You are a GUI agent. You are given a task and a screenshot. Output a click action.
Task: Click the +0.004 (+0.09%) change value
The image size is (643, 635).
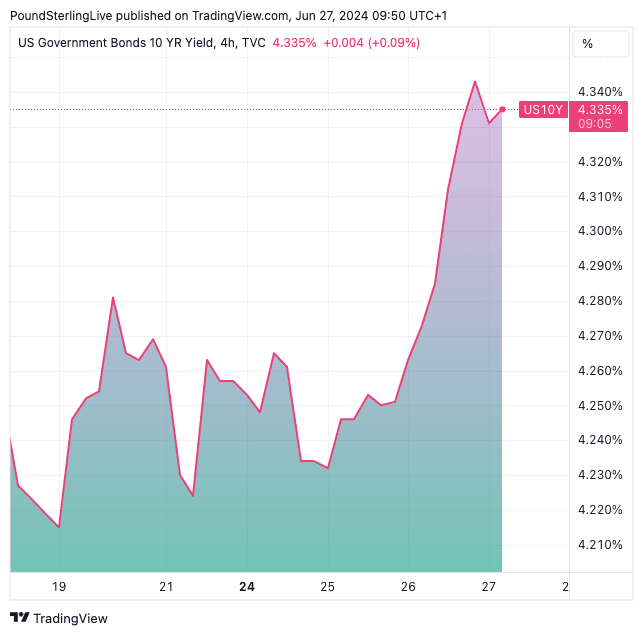click(374, 43)
